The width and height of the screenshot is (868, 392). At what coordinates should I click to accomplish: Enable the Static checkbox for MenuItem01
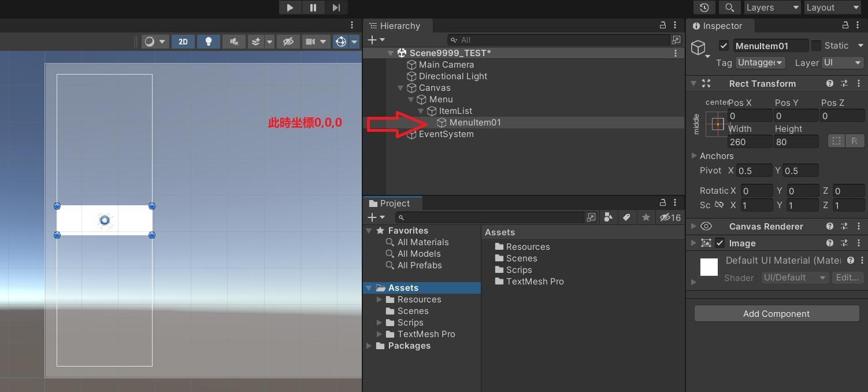[817, 46]
